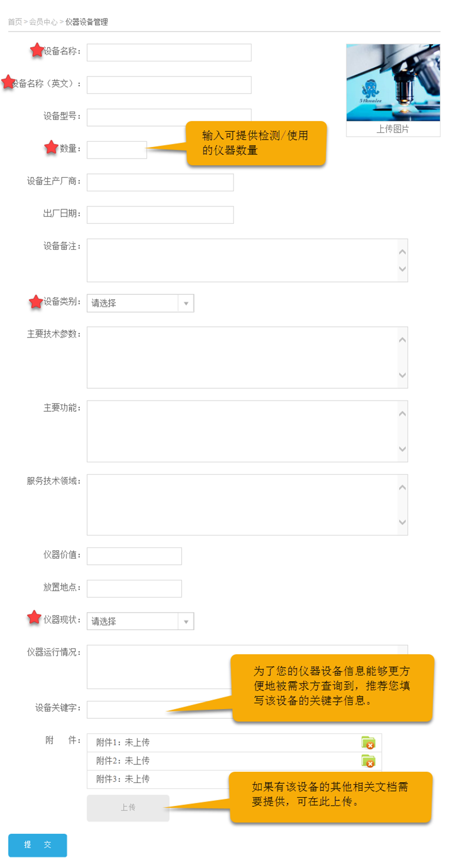Click the 设备生产厂商 manufacturer input field
Screen dimensions: 450x868
tap(160, 182)
